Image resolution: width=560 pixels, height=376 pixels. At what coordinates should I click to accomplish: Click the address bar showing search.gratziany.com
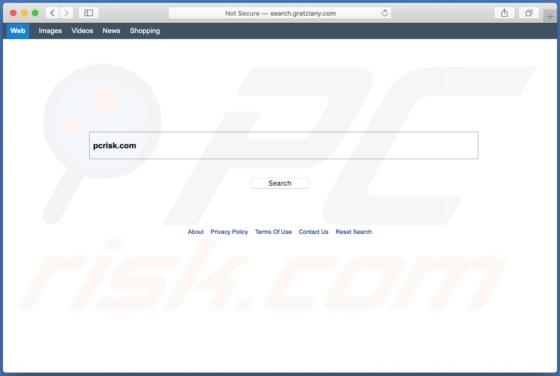tap(280, 13)
